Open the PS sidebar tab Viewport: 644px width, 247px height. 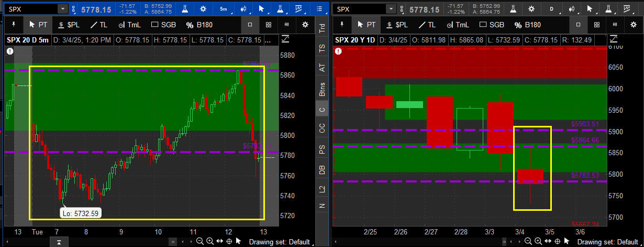coord(321,149)
